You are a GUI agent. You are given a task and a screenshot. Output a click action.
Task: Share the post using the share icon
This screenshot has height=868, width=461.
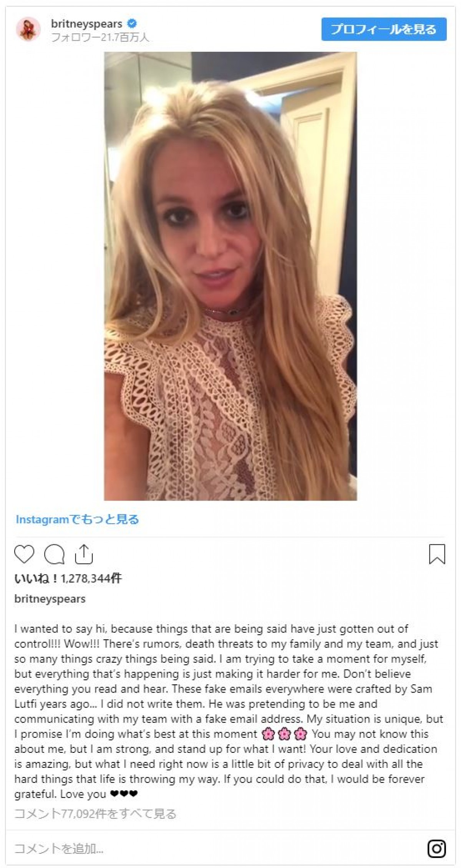click(84, 554)
